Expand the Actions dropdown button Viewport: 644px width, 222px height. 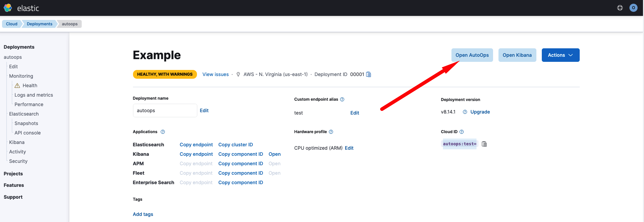coord(560,55)
